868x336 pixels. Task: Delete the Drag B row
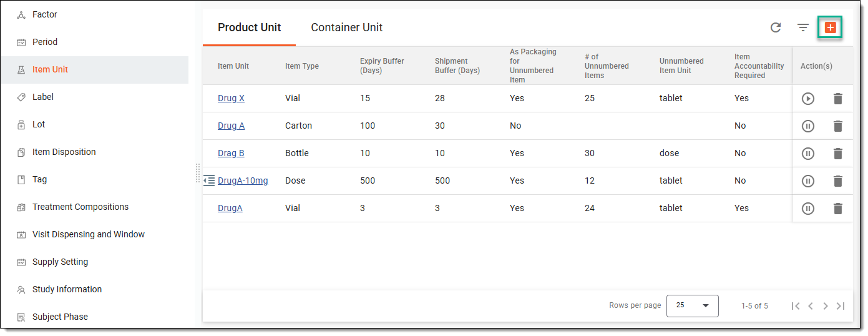838,154
